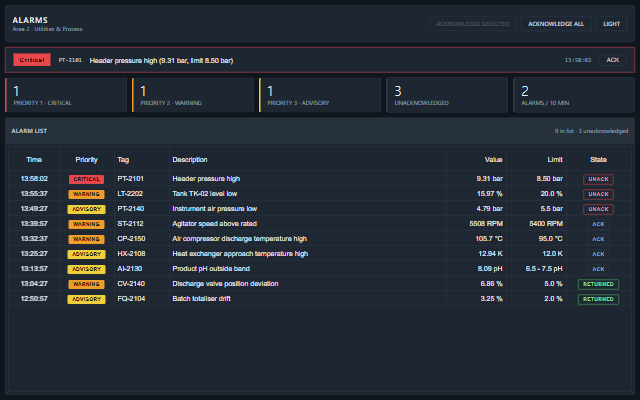Click the ACK state badge for HX-2108
This screenshot has height=400, width=640.
(598, 254)
